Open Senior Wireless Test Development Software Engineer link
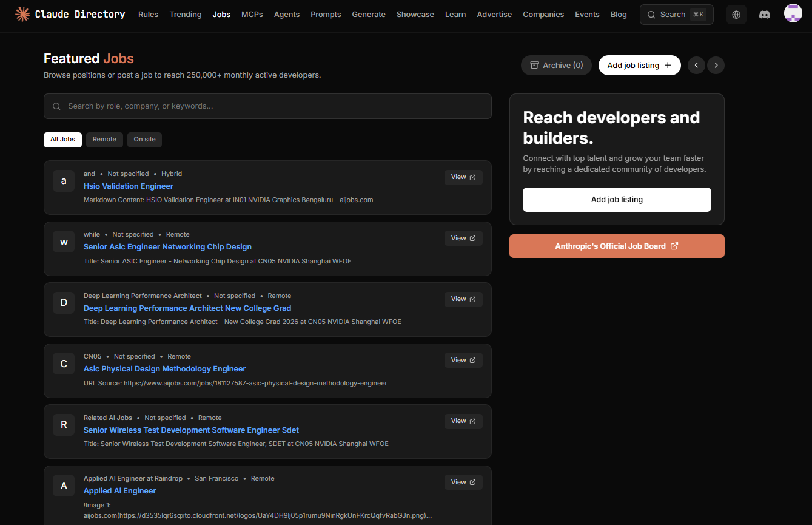The image size is (812, 525). 191,430
